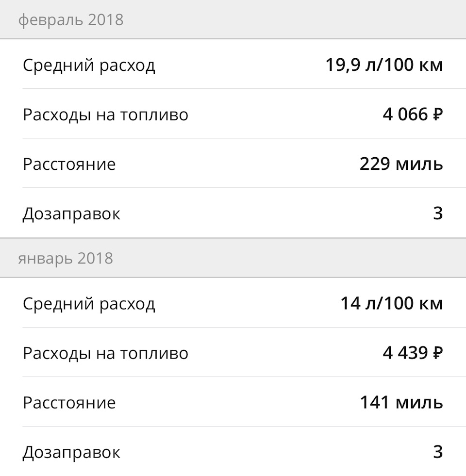
Task: Select February's Расходы на топливо row
Action: click(233, 114)
